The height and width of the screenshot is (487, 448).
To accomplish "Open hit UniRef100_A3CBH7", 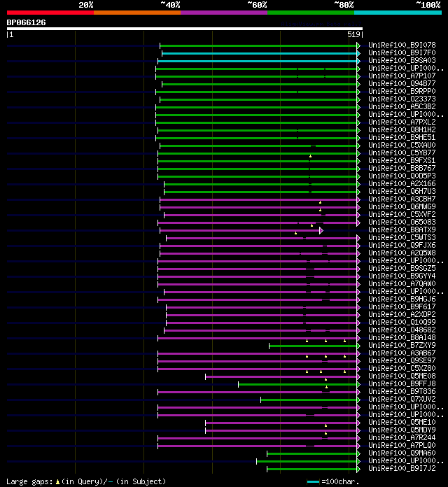I will 402,199.
